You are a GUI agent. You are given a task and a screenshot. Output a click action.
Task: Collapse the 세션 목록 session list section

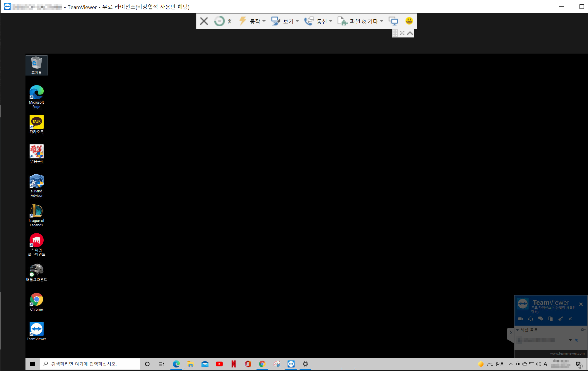click(517, 330)
